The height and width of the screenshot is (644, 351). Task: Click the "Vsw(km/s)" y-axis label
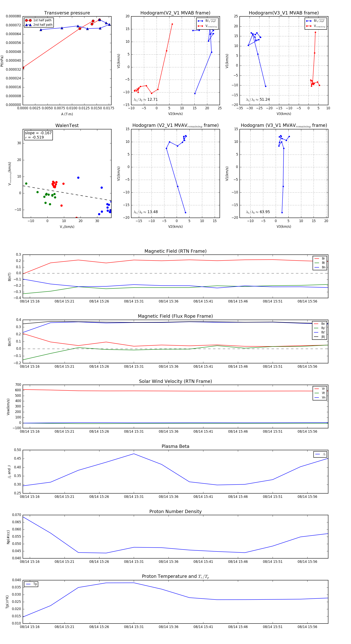8,407
